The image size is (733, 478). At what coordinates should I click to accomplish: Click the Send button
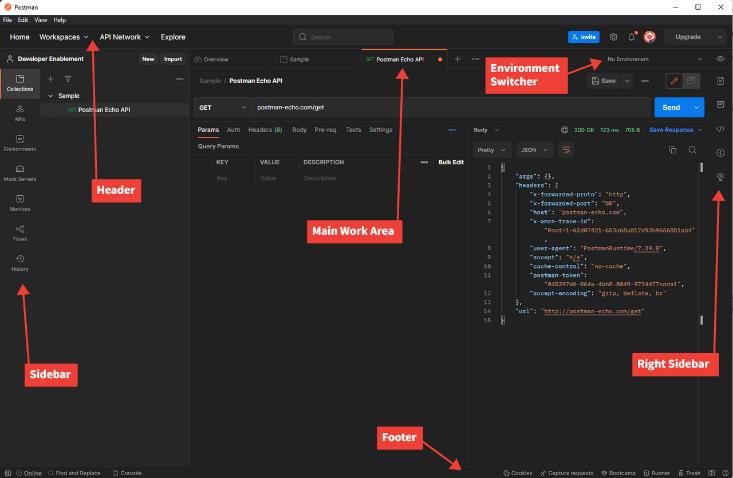(671, 107)
